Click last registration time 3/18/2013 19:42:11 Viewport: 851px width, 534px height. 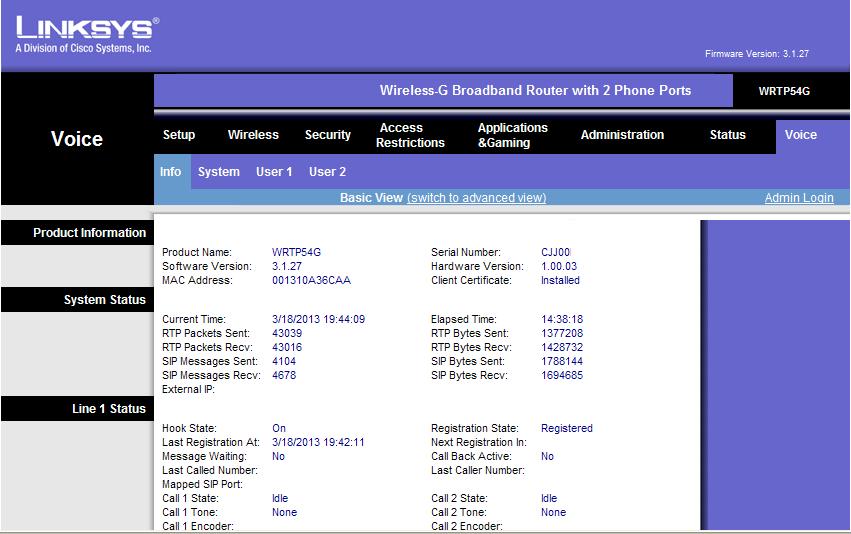coord(318,442)
